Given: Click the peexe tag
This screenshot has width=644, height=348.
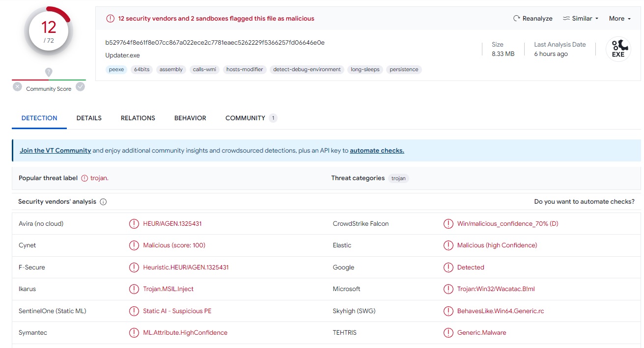Looking at the screenshot, I should pyautogui.click(x=116, y=70).
